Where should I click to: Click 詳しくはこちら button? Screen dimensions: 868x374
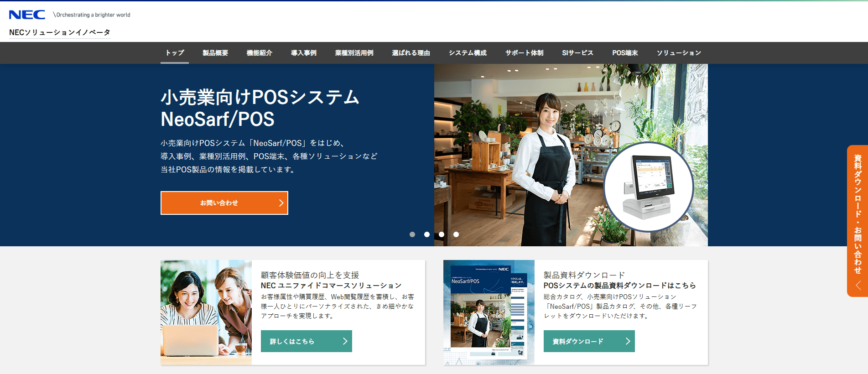click(x=307, y=341)
